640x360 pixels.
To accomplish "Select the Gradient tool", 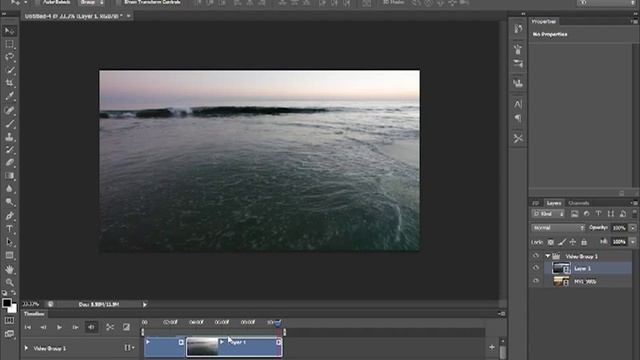I will 9,176.
